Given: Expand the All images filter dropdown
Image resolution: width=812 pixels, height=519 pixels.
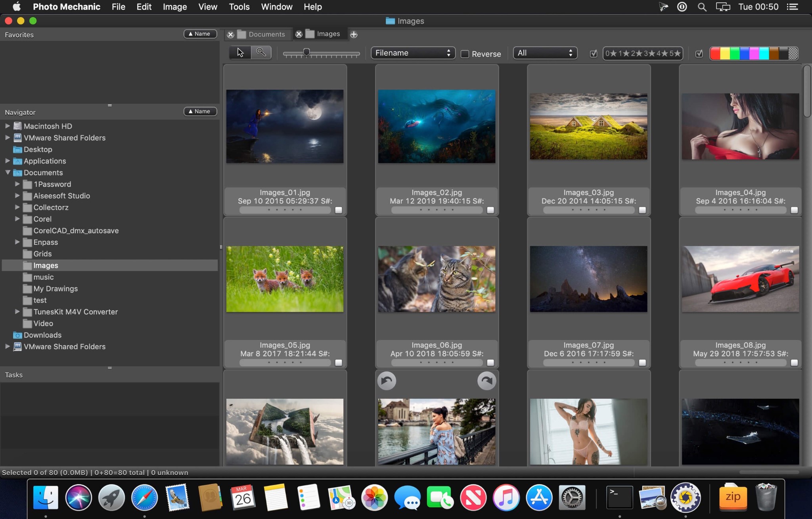Looking at the screenshot, I should 543,53.
